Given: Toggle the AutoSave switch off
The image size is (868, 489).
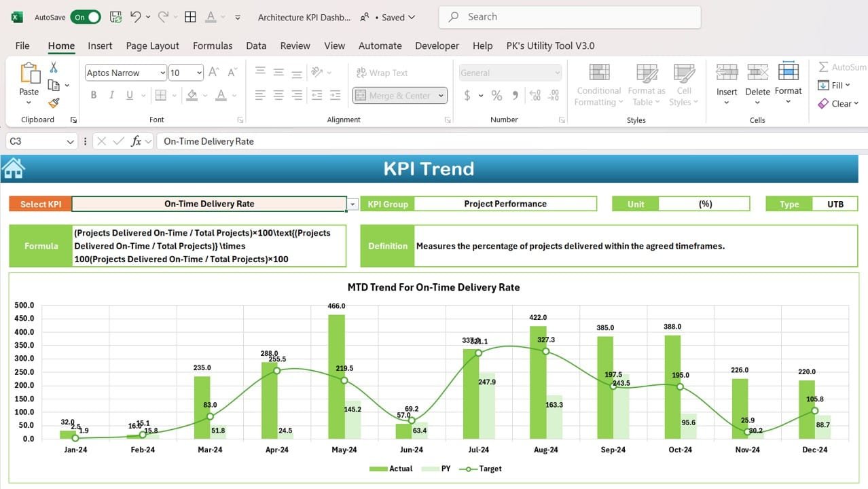Looking at the screenshot, I should tap(86, 17).
